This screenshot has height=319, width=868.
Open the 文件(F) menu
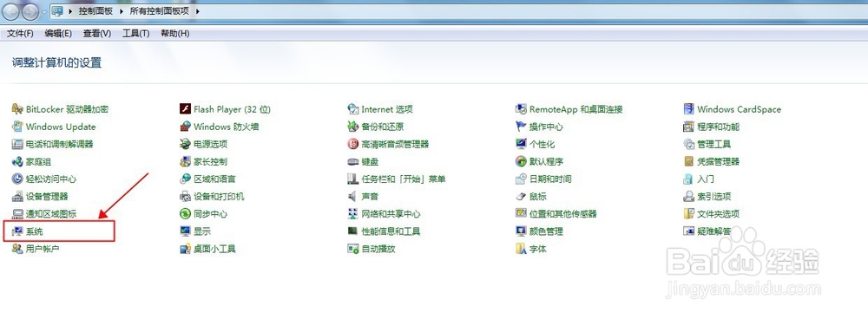pyautogui.click(x=21, y=33)
